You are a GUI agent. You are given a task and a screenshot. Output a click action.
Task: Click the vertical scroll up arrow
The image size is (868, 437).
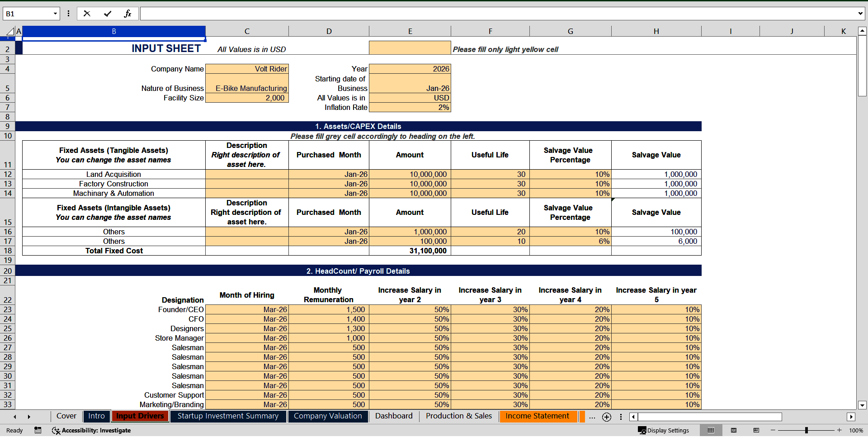coord(862,31)
